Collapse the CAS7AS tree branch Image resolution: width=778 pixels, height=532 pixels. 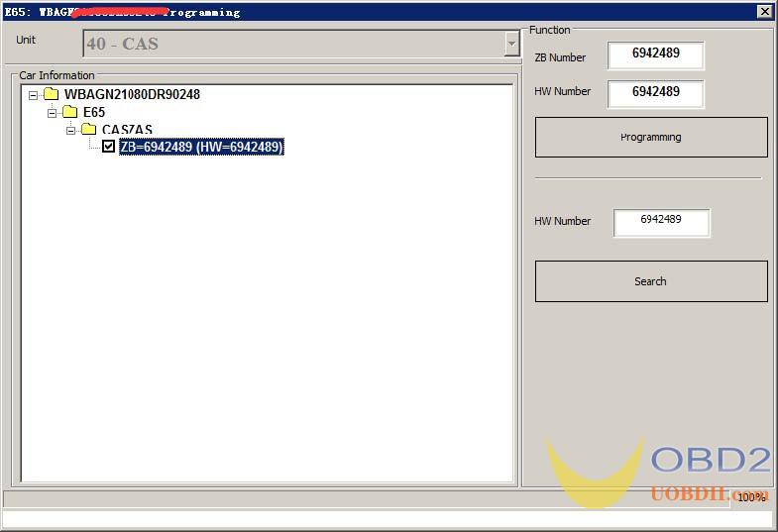[71, 131]
